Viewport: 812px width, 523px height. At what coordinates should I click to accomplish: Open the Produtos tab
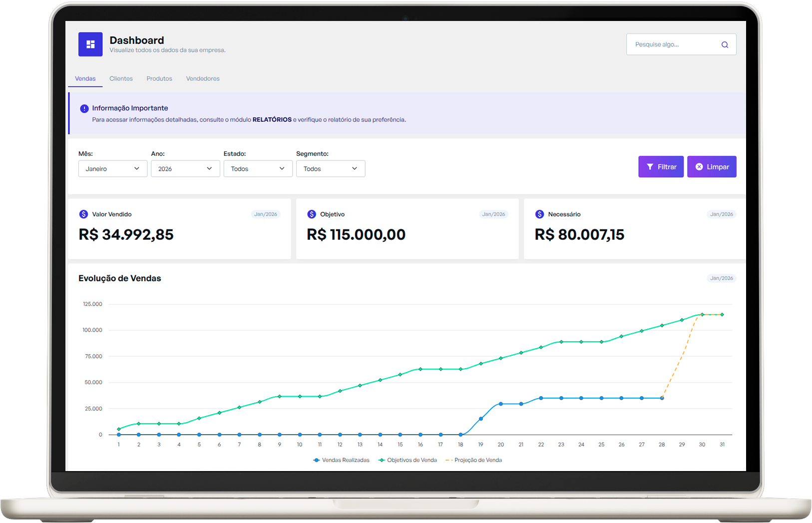[159, 78]
